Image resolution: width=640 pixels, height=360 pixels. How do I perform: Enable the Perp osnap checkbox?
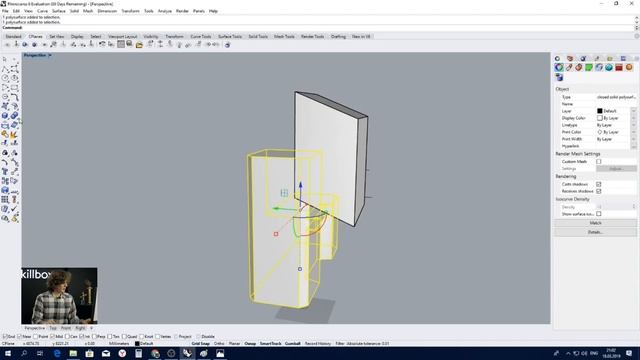pyautogui.click(x=95, y=337)
